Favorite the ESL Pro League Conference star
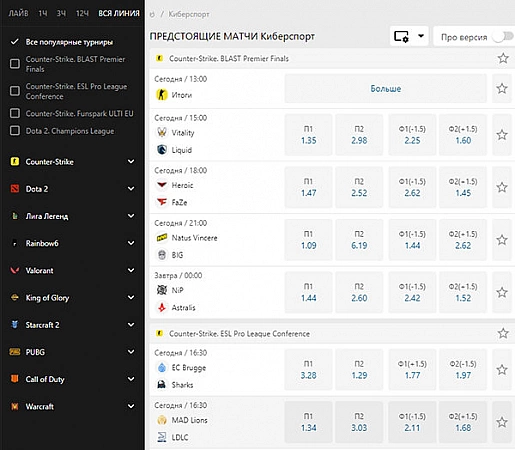This screenshot has width=515, height=450. (503, 333)
